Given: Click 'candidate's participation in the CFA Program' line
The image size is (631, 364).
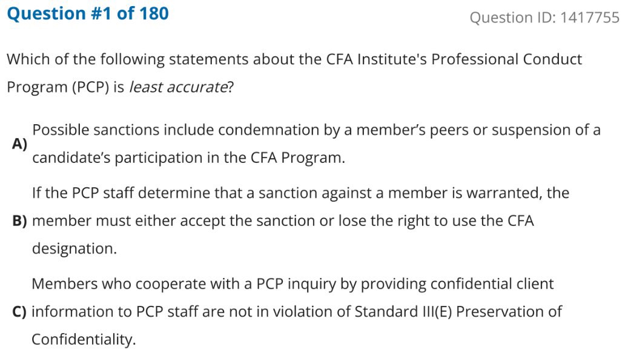Looking at the screenshot, I should (188, 158).
